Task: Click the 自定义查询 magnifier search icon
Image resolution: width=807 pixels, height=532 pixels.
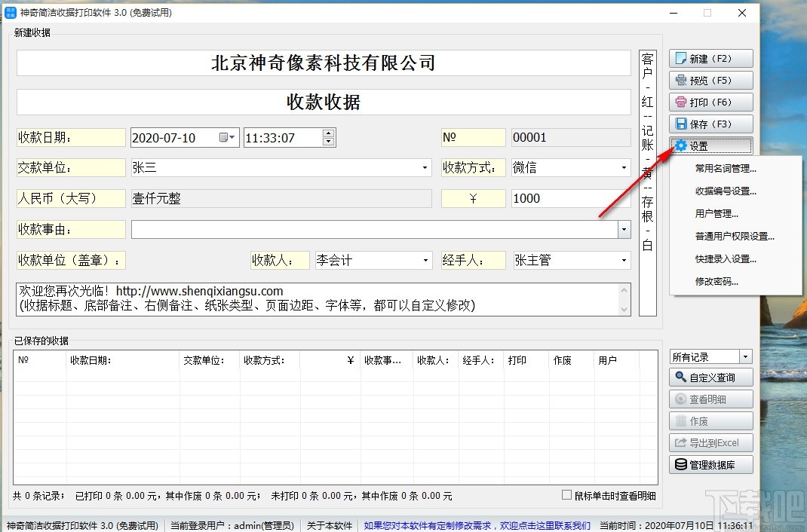Action: (x=680, y=377)
